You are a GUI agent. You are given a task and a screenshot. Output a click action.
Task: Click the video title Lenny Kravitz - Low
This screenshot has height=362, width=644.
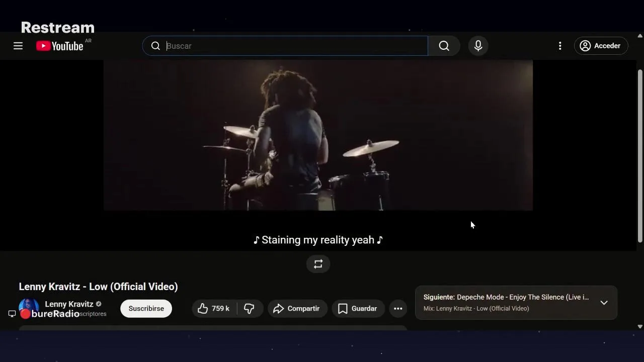pos(98,287)
